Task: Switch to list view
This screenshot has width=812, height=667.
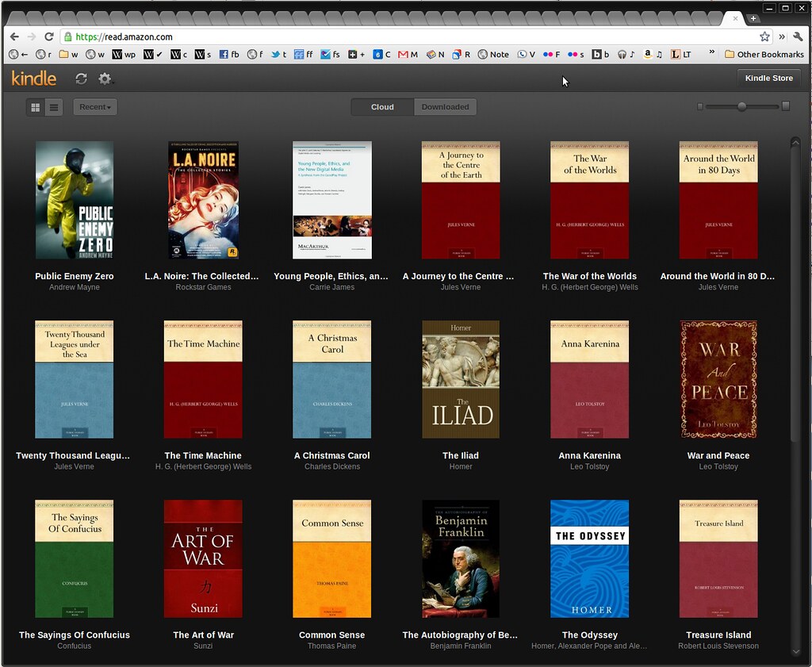Action: [x=52, y=106]
